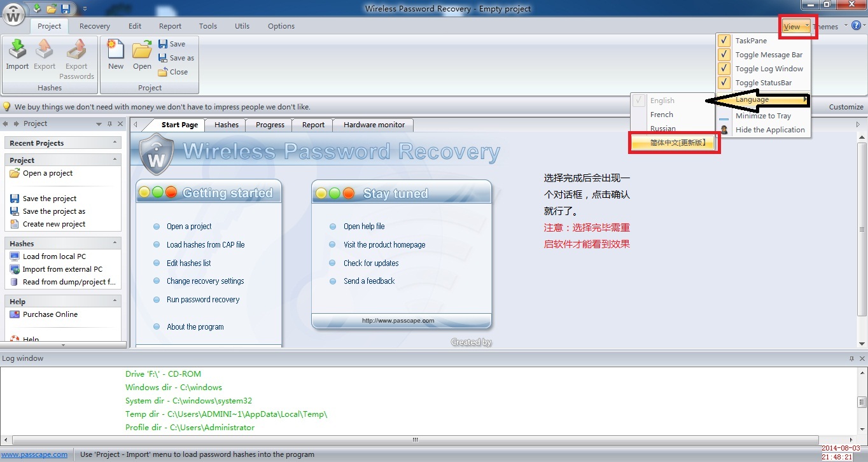This screenshot has height=462, width=868.
Task: Click Save as in the ribbon
Action: coord(176,58)
